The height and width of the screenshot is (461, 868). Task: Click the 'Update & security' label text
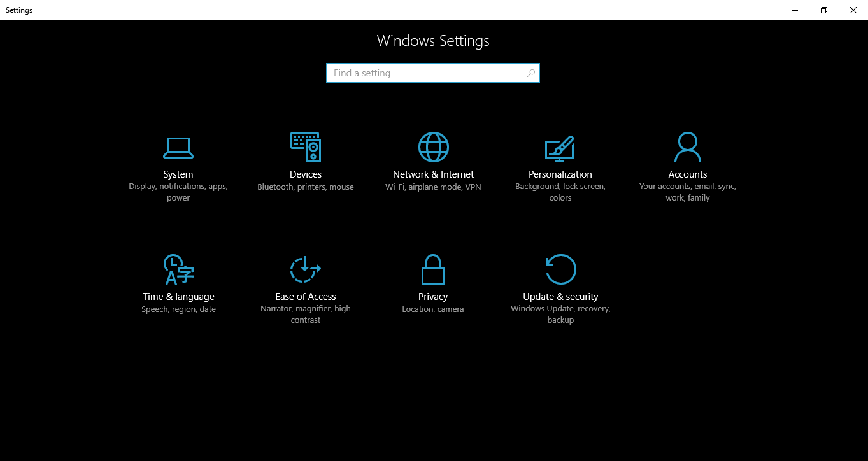[x=560, y=297]
